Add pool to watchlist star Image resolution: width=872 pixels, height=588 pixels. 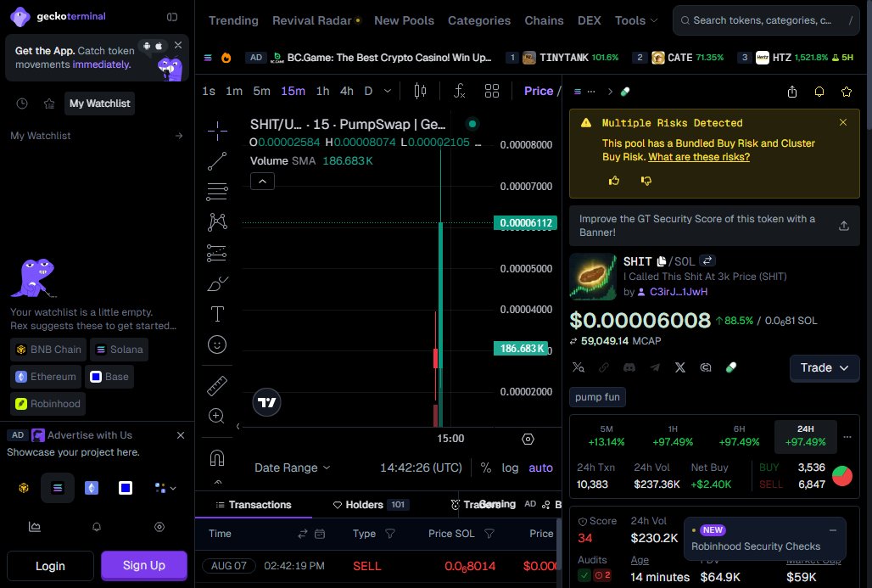pyautogui.click(x=847, y=92)
